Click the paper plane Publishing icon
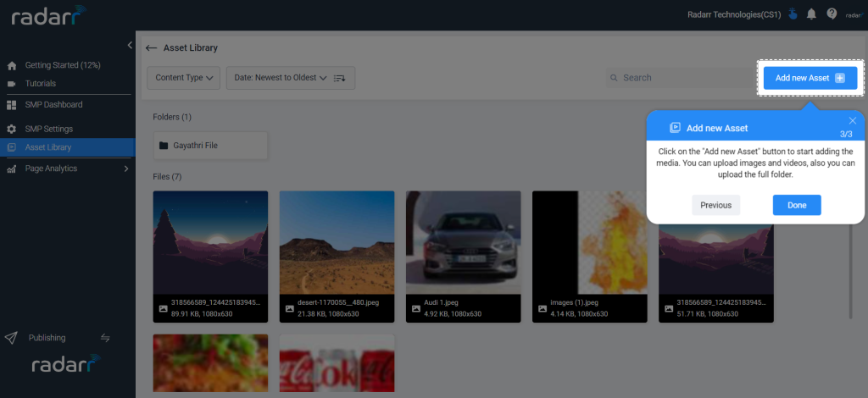Image resolution: width=868 pixels, height=398 pixels. tap(11, 338)
